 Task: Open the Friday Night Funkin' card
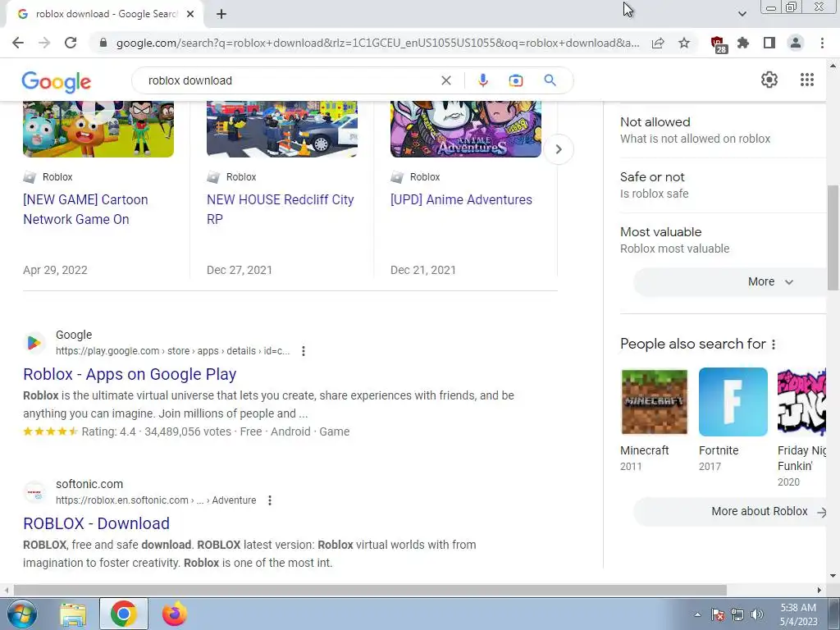(x=801, y=427)
